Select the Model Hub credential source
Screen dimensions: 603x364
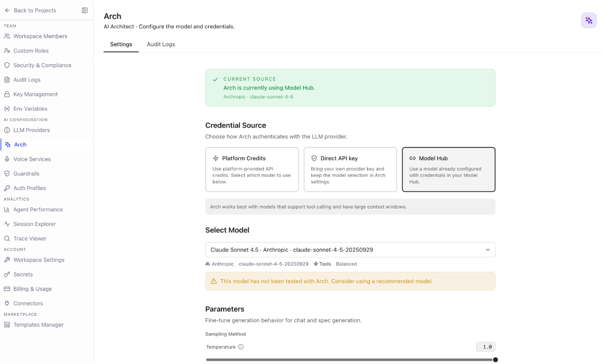pos(448,169)
